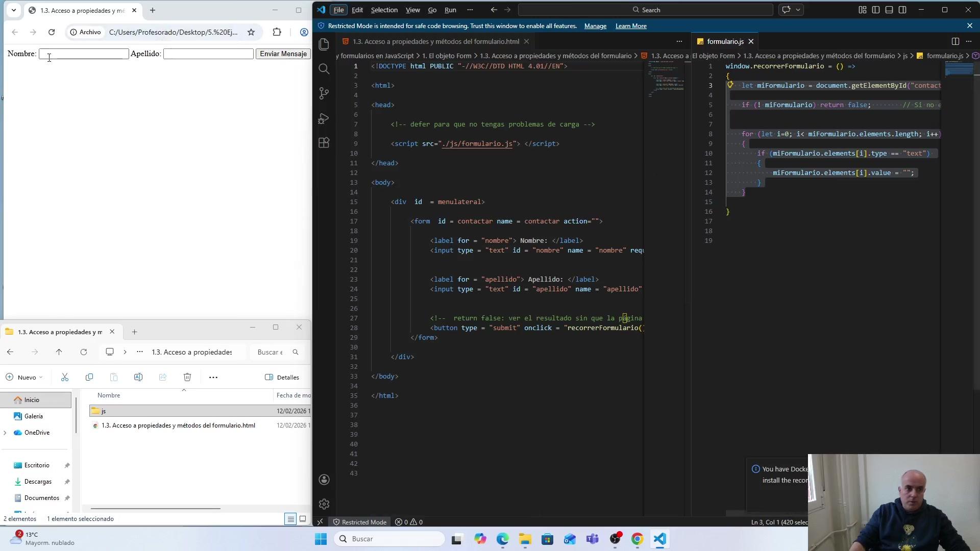
Task: Open Microsoft Teams from the taskbar
Action: pos(593,539)
